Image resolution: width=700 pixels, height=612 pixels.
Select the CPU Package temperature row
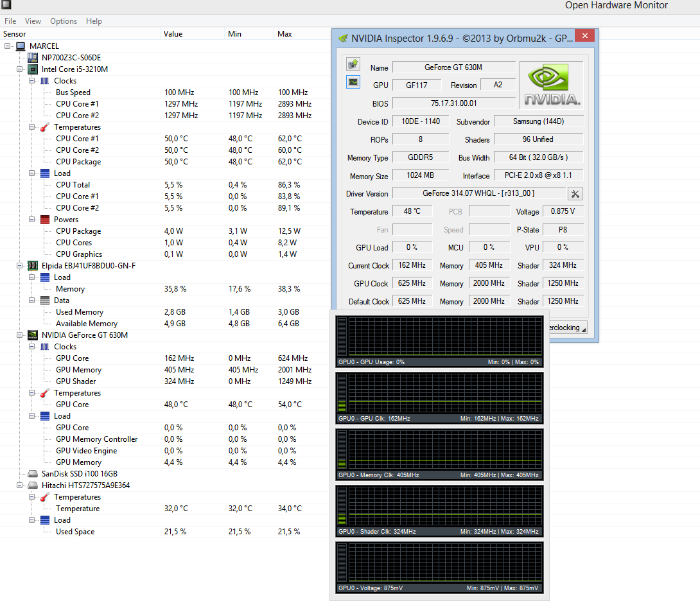[x=165, y=162]
